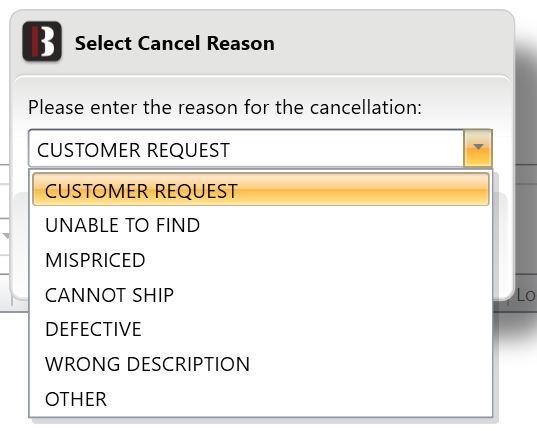Choose the shipping-impossible cancel reason
Viewport: 537px width, 431px height.
point(261,295)
